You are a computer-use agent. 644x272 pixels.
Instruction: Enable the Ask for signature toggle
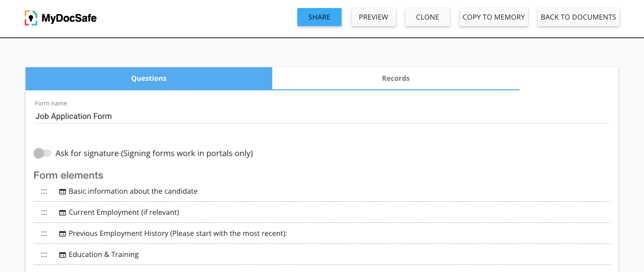point(42,153)
